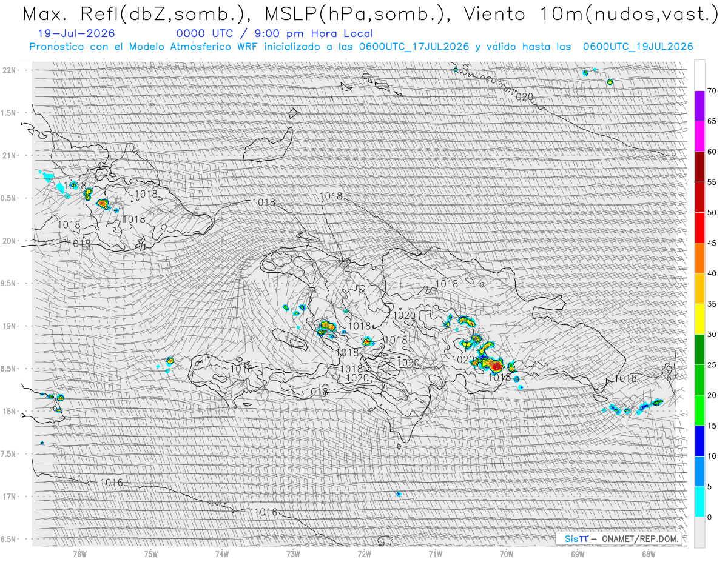Select the dark green 25–30 dBZ swatch
This screenshot has width=728, height=562.
699,350
